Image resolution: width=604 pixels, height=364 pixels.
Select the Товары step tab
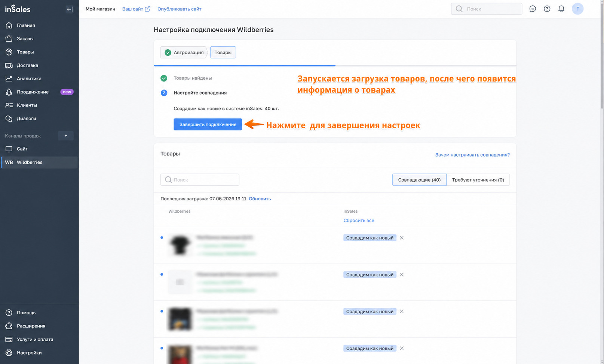[x=223, y=52]
